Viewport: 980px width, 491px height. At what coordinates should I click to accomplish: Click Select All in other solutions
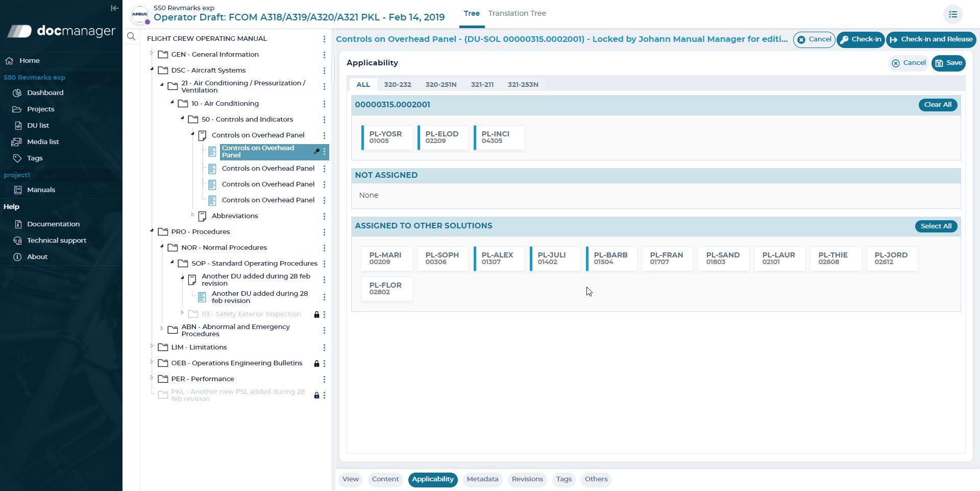click(x=936, y=226)
